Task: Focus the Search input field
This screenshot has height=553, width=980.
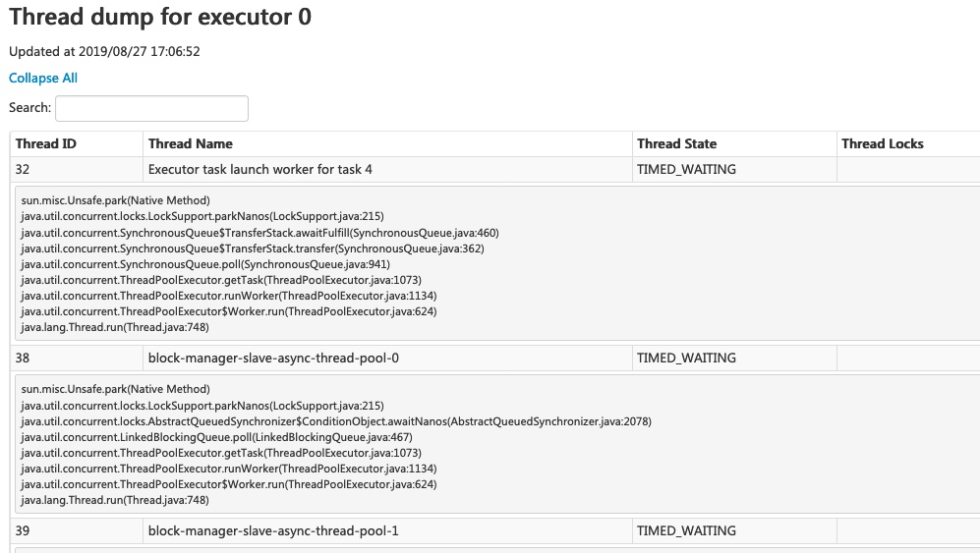Action: point(152,108)
